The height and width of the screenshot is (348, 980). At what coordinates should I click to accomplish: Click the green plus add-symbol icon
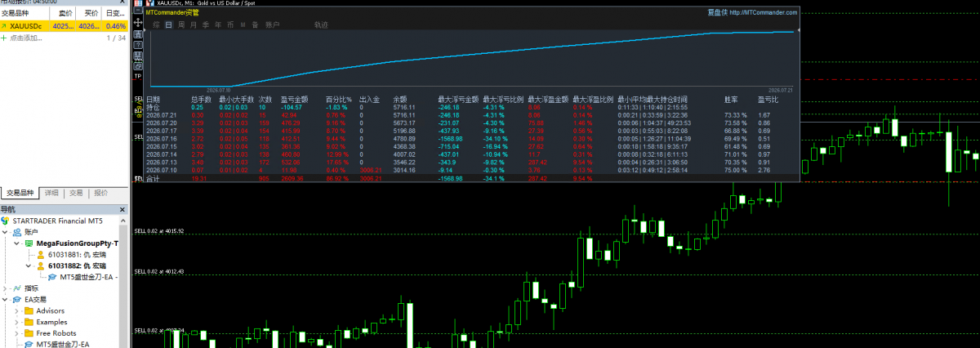tap(4, 38)
